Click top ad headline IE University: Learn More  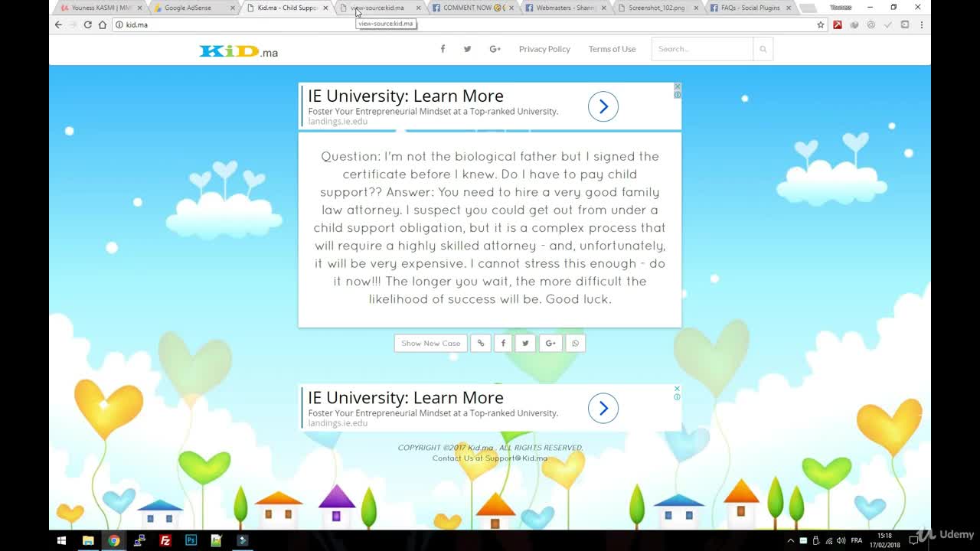click(406, 96)
